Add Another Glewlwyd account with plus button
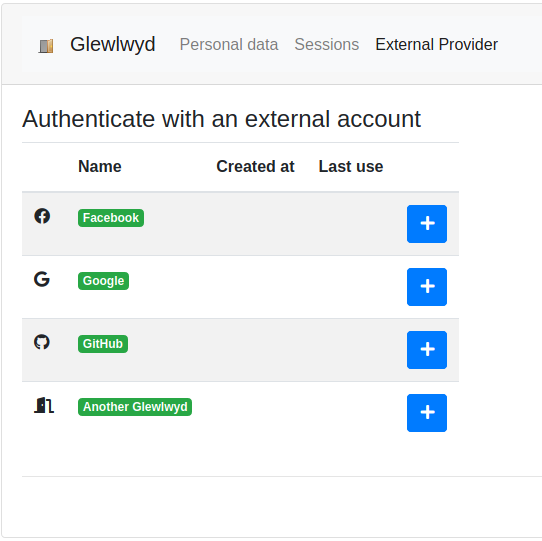The height and width of the screenshot is (541, 542). (x=427, y=413)
